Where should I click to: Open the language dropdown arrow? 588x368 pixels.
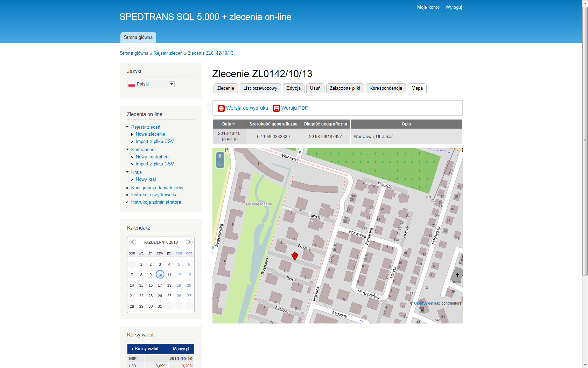(x=171, y=84)
